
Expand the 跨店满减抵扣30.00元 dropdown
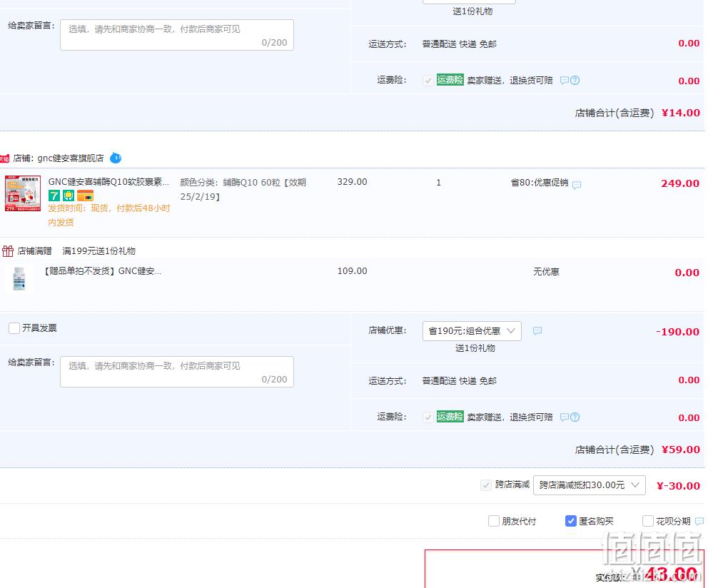click(590, 485)
